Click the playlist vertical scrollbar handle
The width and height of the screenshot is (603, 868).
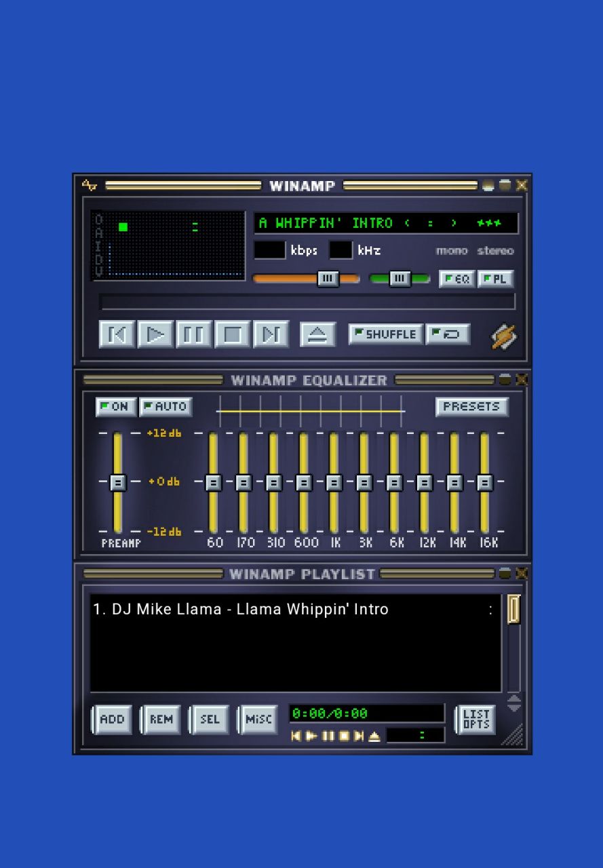[514, 609]
